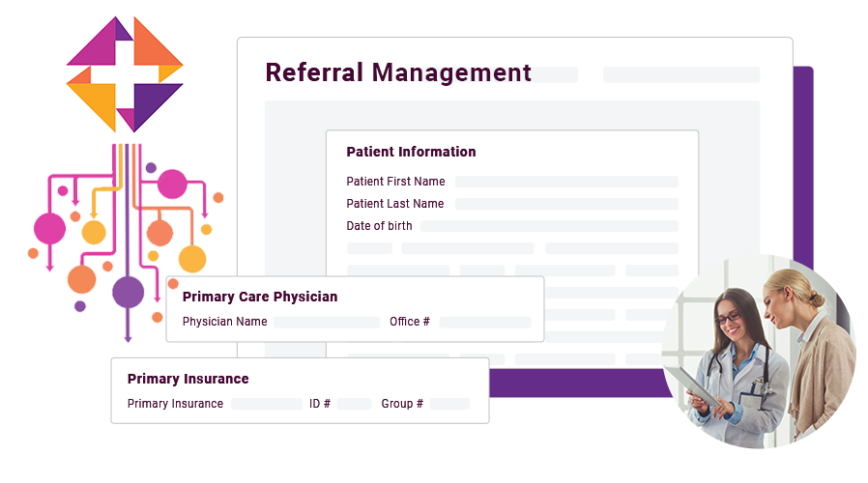Click the Date of birth field

pos(549,226)
